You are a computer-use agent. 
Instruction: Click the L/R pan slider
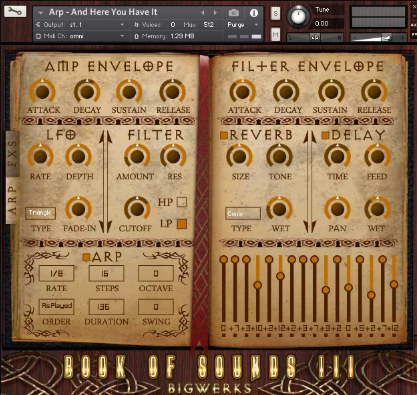tap(315, 38)
